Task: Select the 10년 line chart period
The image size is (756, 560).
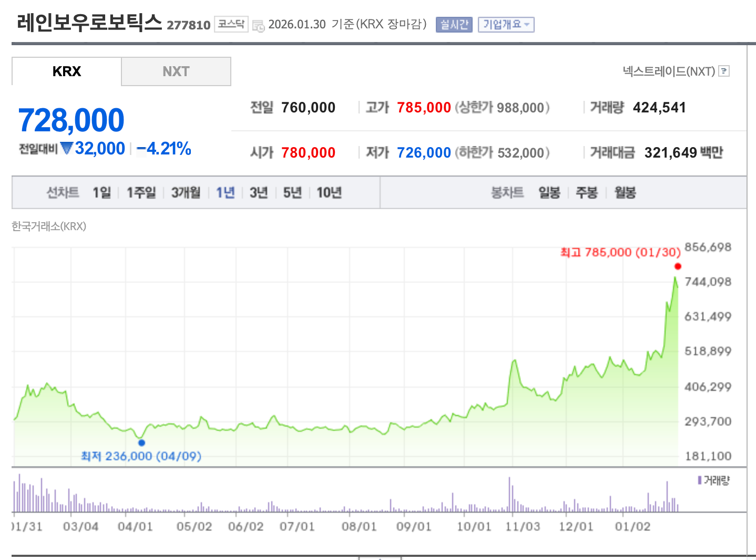Action: (x=329, y=193)
